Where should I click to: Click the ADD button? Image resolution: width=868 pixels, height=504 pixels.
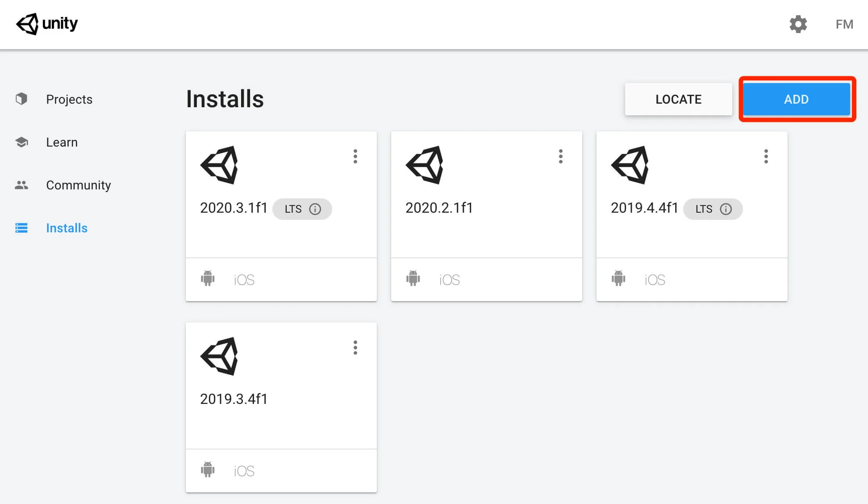tap(797, 99)
